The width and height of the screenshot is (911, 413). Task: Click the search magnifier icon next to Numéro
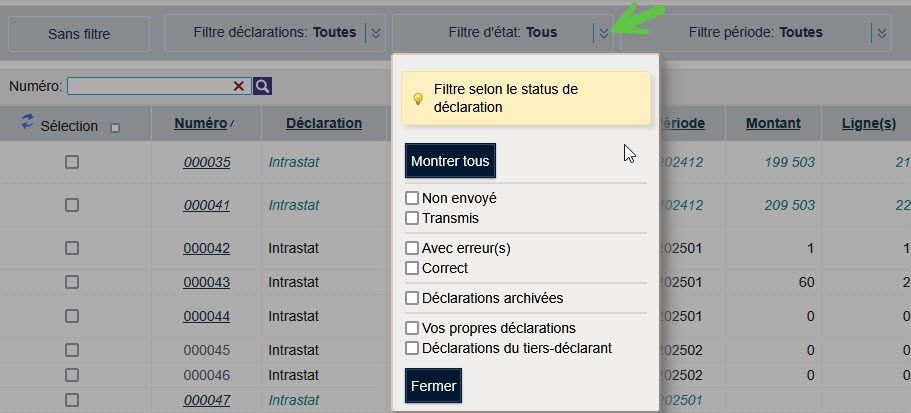click(263, 87)
